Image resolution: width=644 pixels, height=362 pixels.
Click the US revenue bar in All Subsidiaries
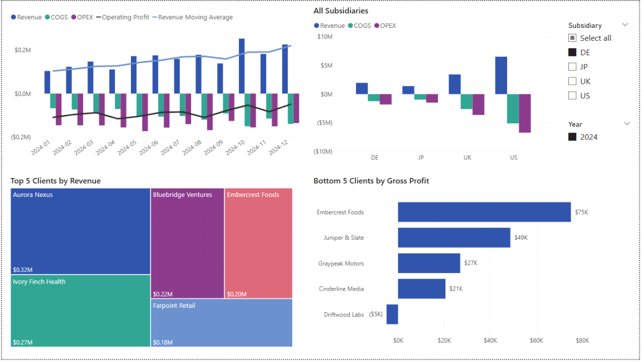tap(501, 75)
